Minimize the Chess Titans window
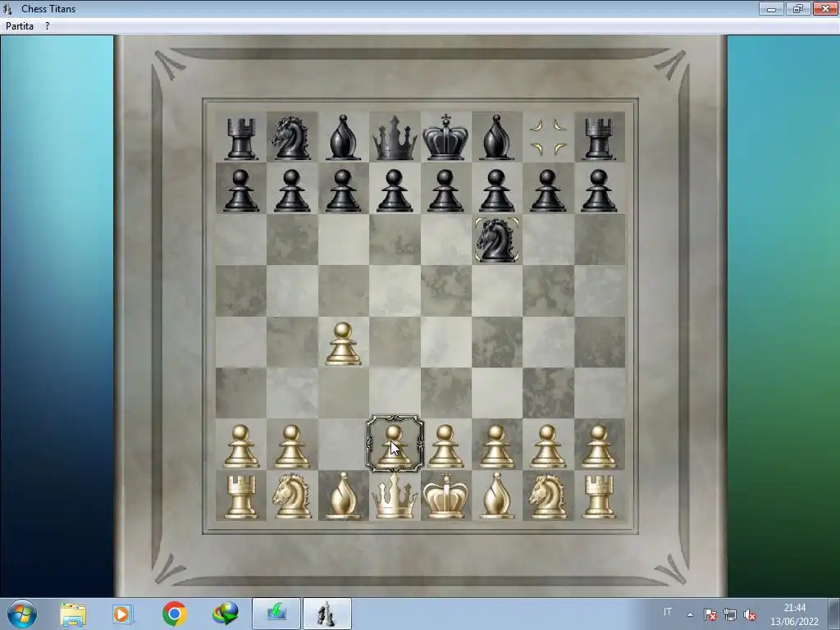 coord(771,8)
